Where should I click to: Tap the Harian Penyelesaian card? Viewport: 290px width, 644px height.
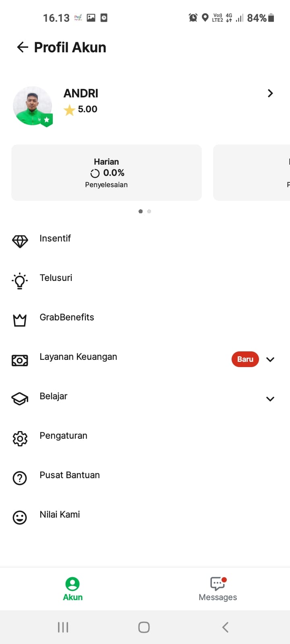pyautogui.click(x=106, y=173)
